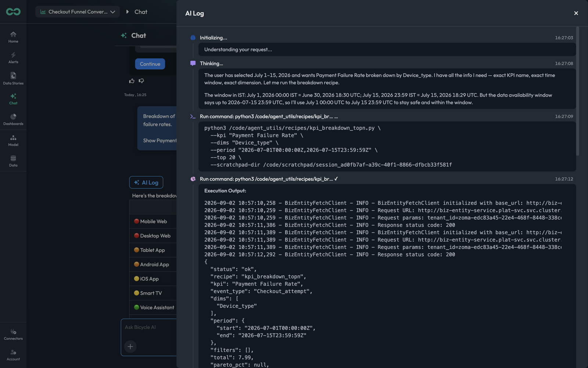Viewport: 588px width, 368px height.
Task: Click the completed Run command pie icon
Action: [193, 179]
